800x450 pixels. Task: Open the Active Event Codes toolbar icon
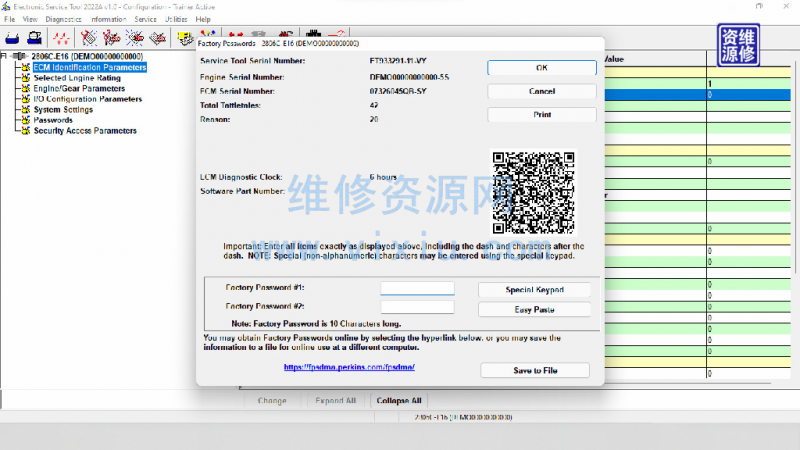pyautogui.click(x=135, y=38)
